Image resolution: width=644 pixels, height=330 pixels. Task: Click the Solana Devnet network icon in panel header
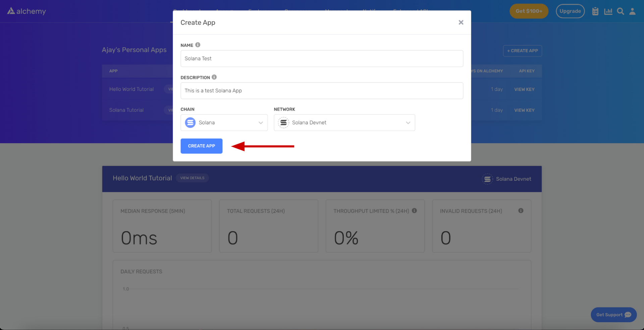point(487,179)
